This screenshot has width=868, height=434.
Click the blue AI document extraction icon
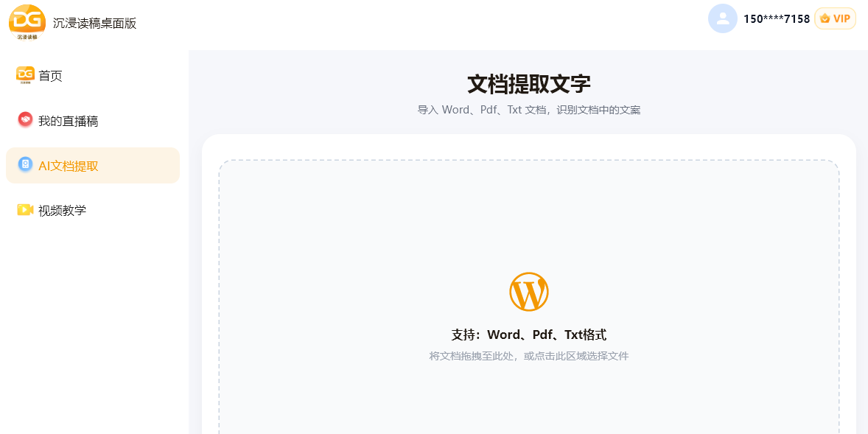26,165
